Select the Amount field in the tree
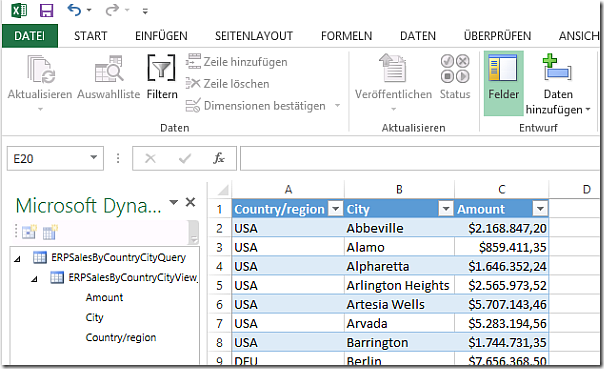Screen dimensions: 604x369 [104, 297]
